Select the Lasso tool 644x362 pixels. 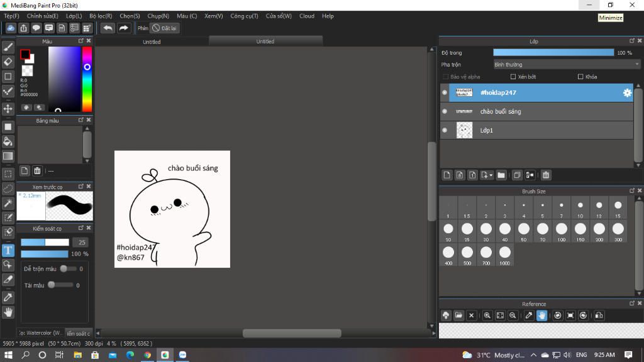click(8, 189)
